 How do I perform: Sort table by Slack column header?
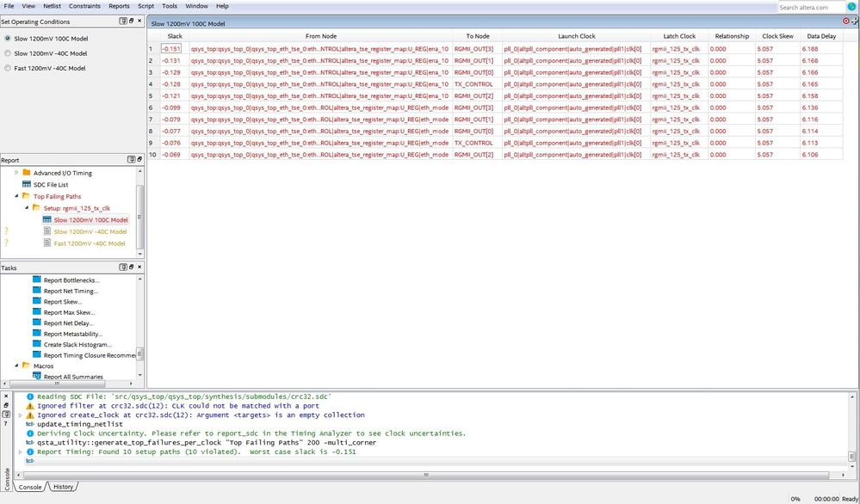pyautogui.click(x=175, y=36)
